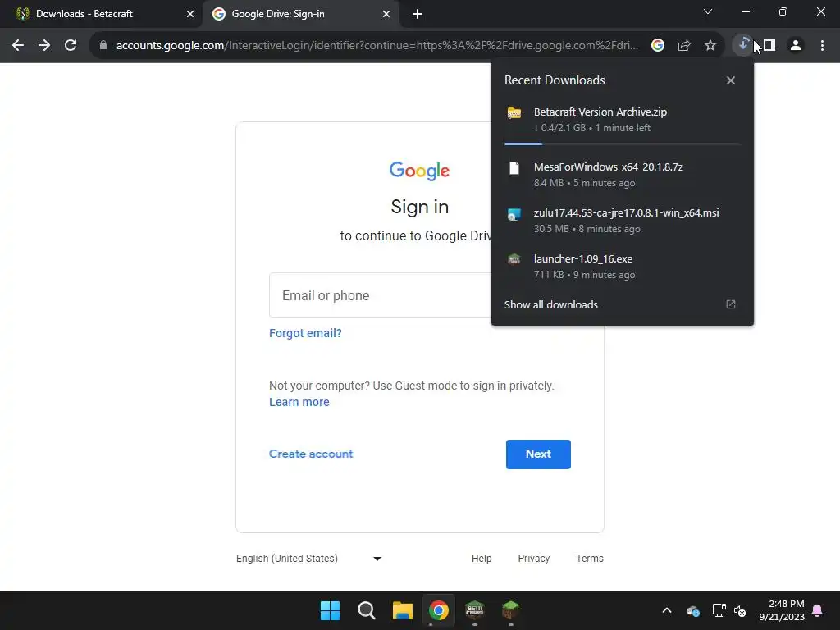Screen dimensions: 840x630
Task: Switch to the Downloads - Betacraft tab
Action: click(x=102, y=14)
